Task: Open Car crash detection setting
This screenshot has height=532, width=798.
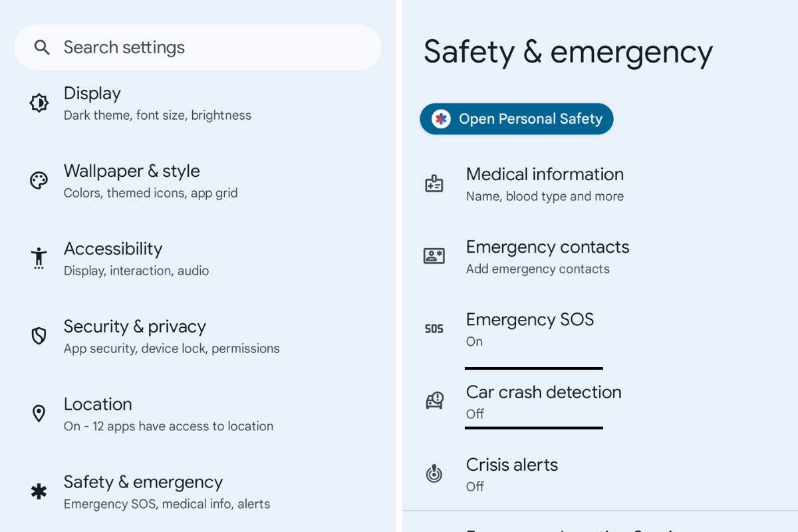Action: (598, 402)
